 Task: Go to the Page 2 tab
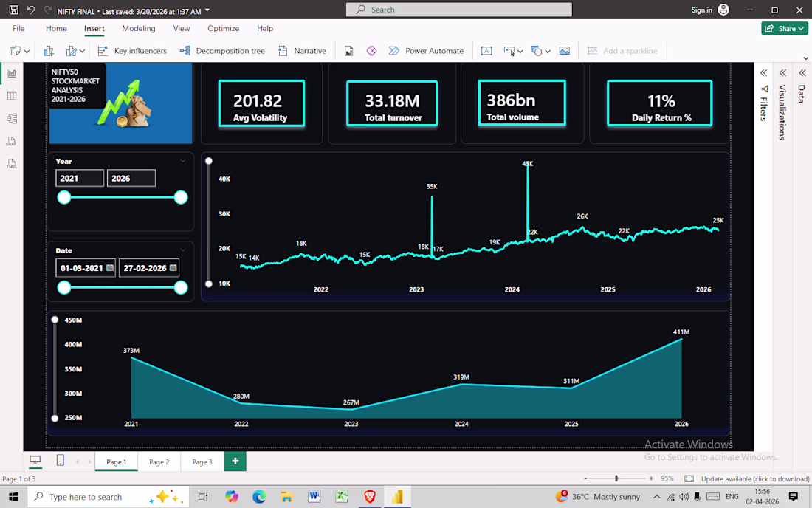click(x=159, y=462)
